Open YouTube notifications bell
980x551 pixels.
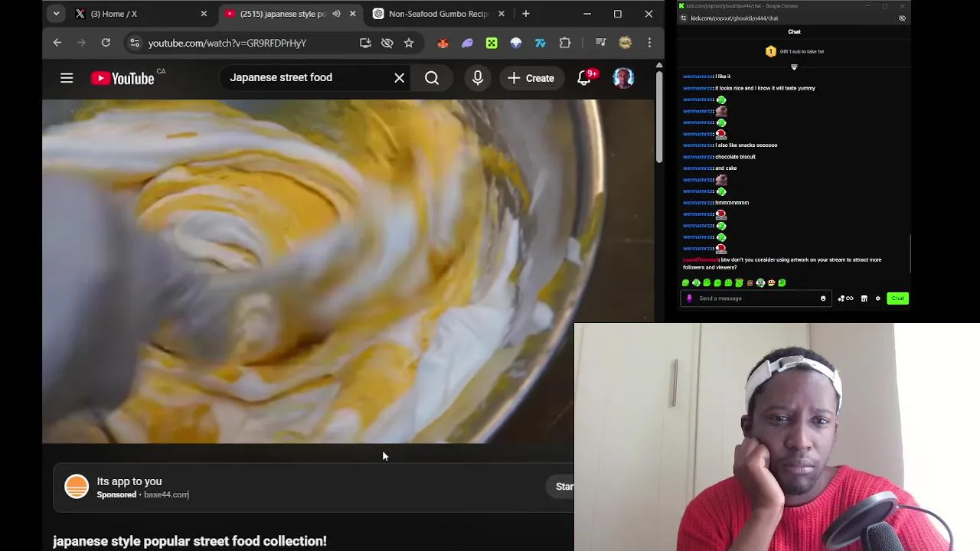coord(584,78)
